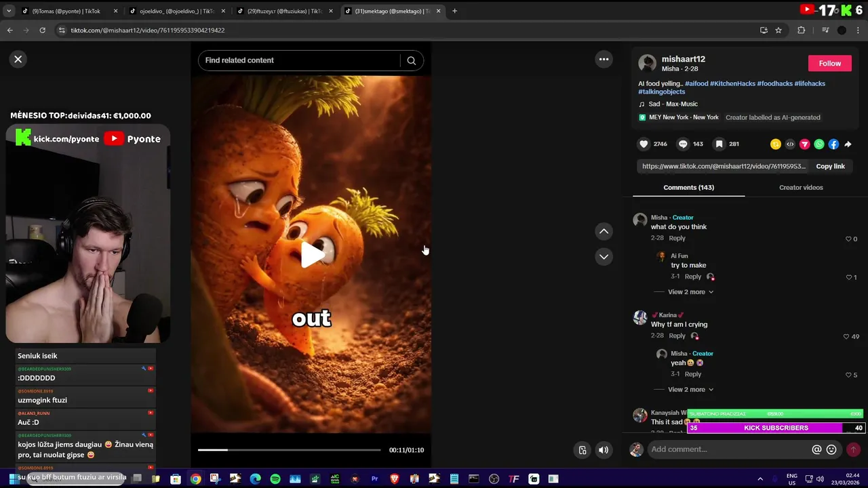Like Karina's 'Why tf am I crying' comment
Screen dimensions: 868x488
(846, 336)
